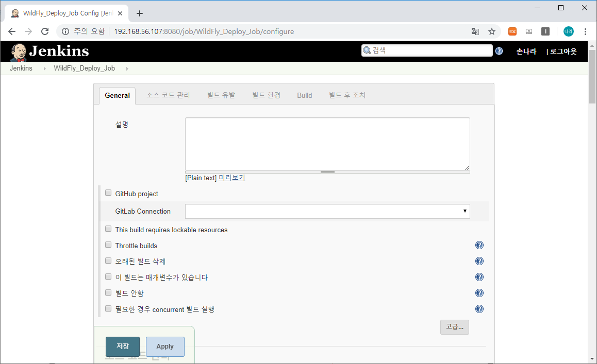Click the browser address bar URL
This screenshot has width=597, height=364.
[204, 31]
